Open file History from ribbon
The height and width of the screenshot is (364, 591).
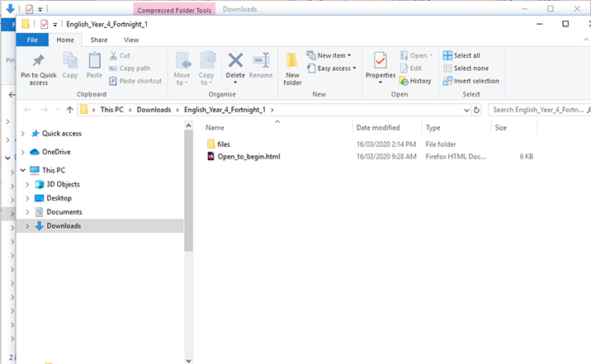pos(415,81)
